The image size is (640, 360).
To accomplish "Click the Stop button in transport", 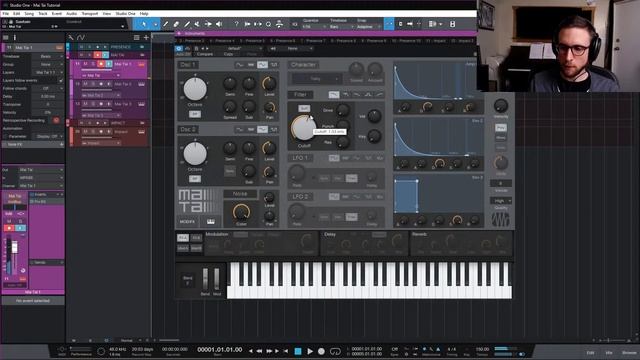I will [x=298, y=351].
